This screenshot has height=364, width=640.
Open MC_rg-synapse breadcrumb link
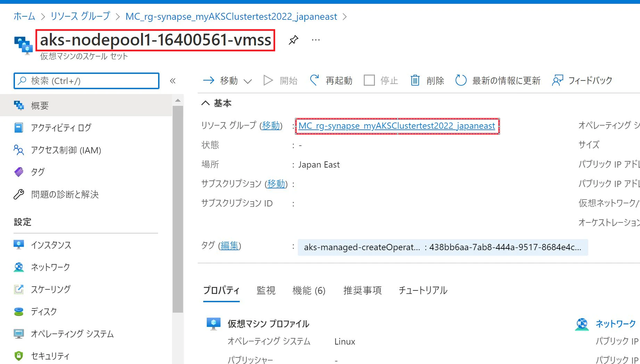click(x=231, y=16)
